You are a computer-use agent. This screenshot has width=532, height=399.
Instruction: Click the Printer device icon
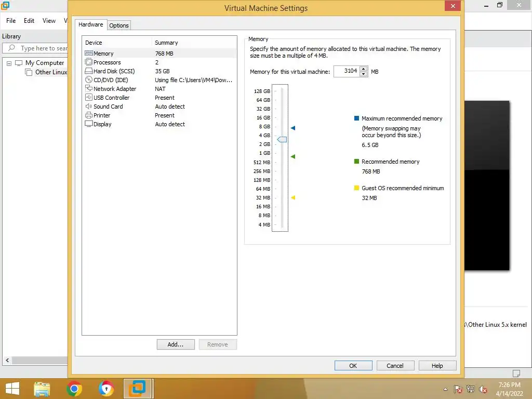[88, 115]
